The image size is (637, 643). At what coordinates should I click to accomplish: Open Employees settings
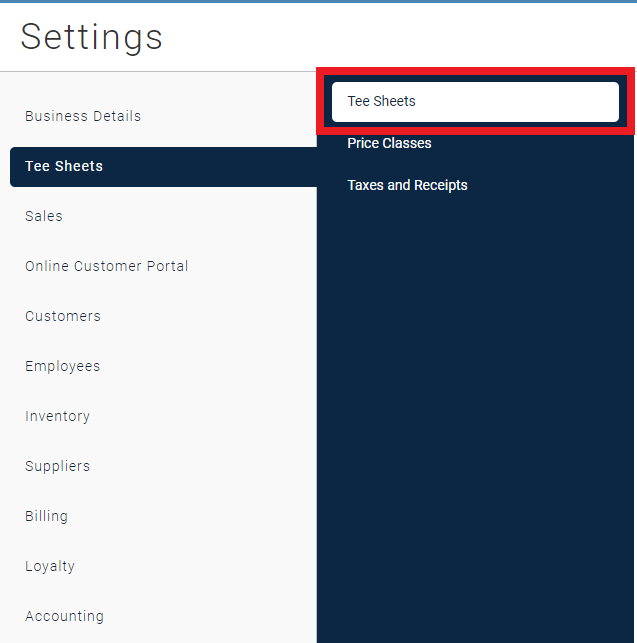62,366
